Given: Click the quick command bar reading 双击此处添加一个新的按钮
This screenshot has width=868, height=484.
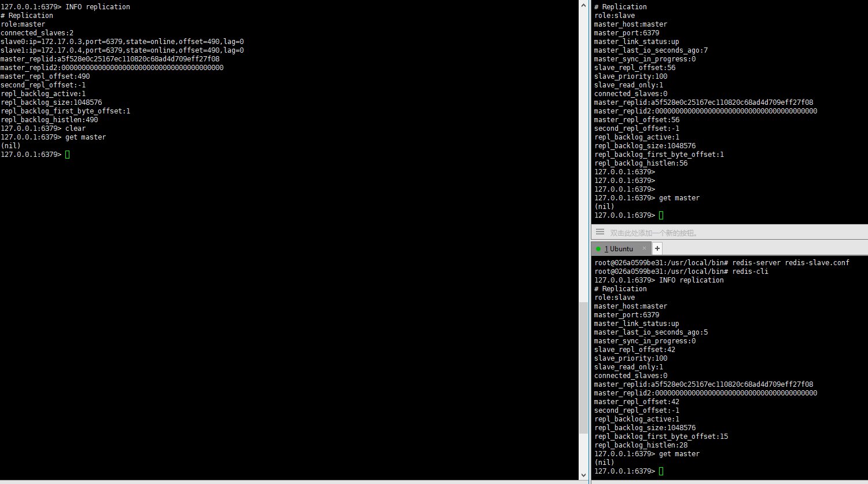Looking at the screenshot, I should click(654, 232).
